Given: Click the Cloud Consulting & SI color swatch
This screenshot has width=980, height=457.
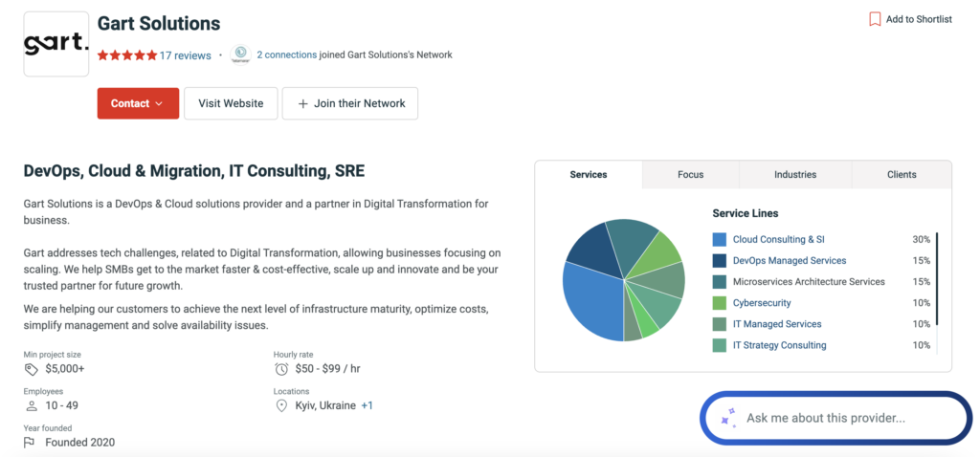Looking at the screenshot, I should [720, 239].
